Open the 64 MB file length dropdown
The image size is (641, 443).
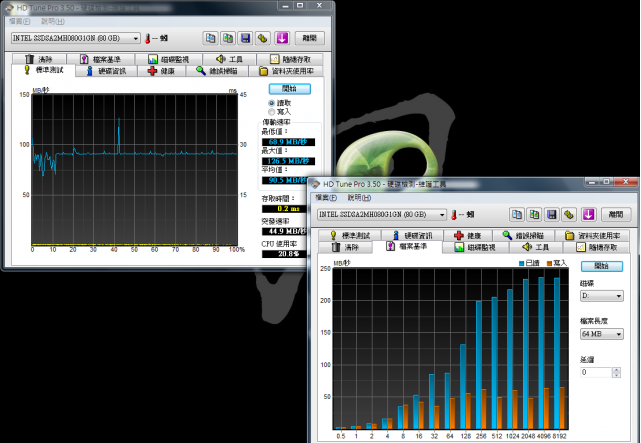[x=602, y=334]
